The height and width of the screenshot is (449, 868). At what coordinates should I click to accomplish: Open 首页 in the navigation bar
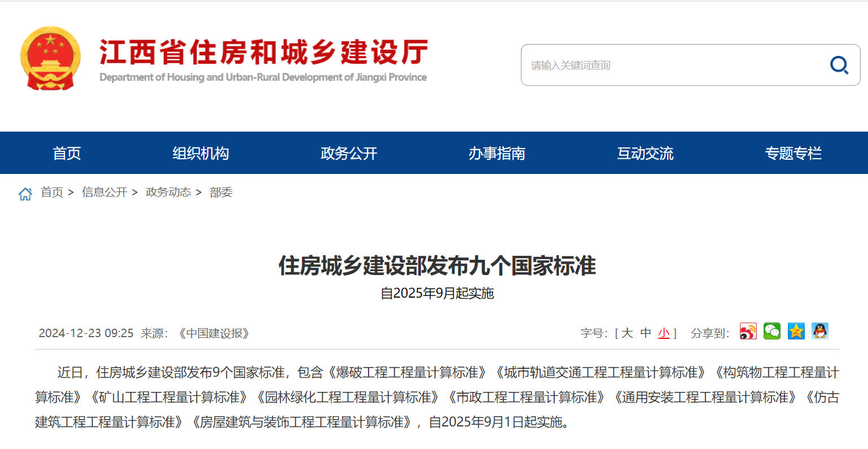pyautogui.click(x=67, y=153)
